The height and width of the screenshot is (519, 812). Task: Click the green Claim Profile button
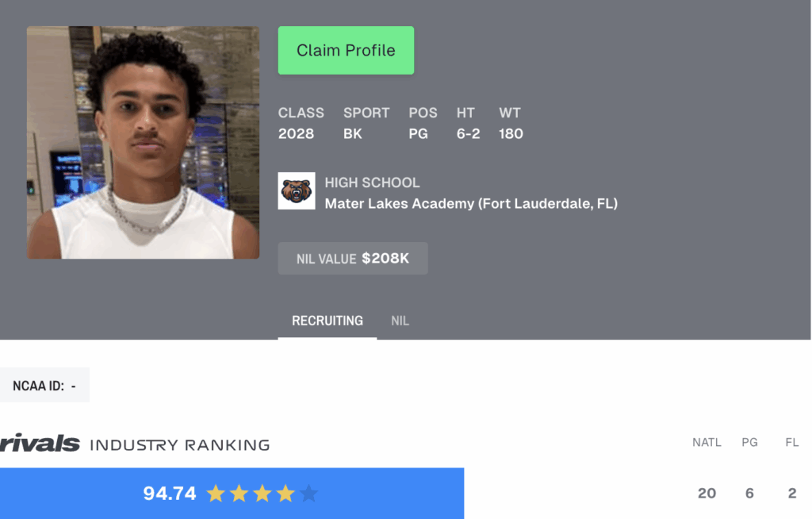[346, 50]
